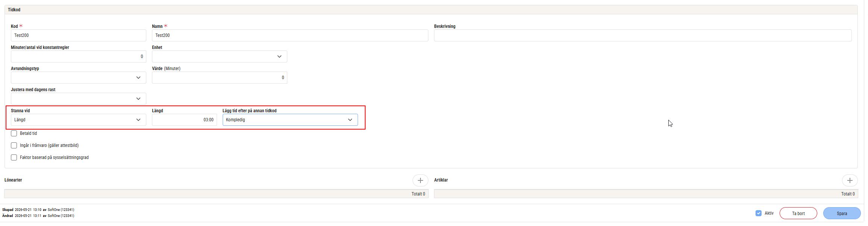
Task: Uncheck the Aktiv checkbox
Action: [758, 213]
